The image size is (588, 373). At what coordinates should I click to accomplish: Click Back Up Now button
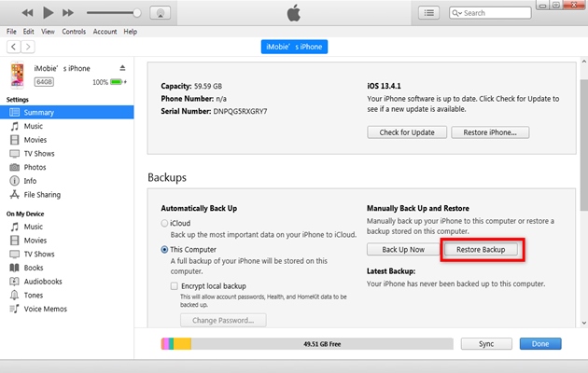(x=403, y=249)
